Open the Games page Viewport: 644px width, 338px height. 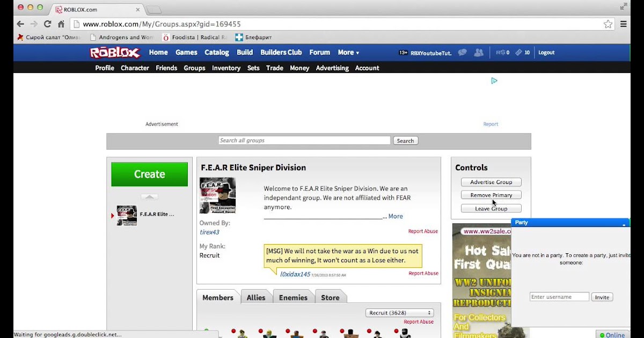[186, 53]
